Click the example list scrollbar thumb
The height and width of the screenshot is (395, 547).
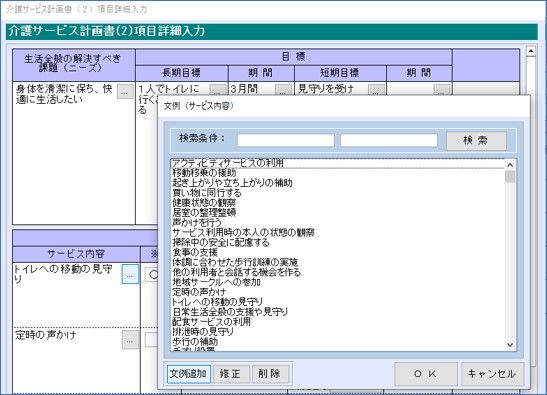(510, 177)
